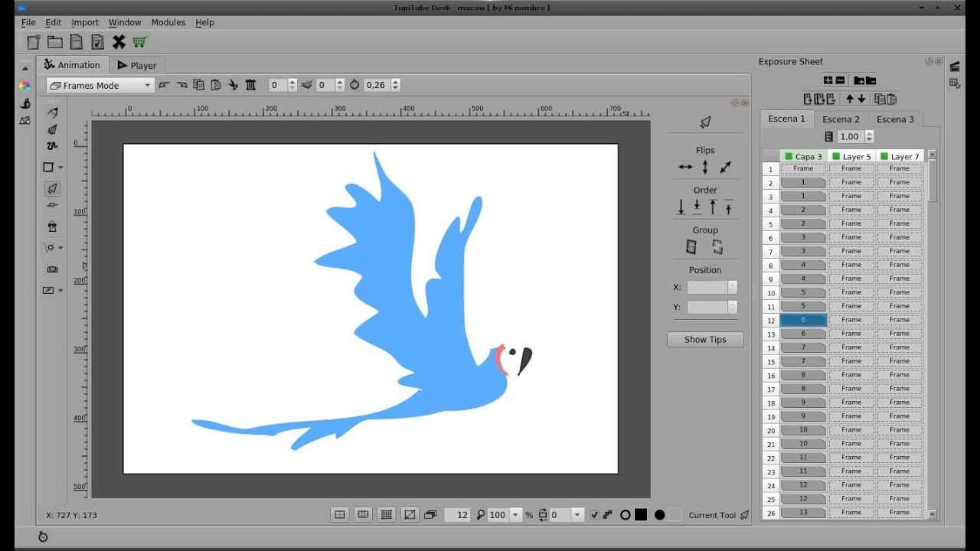Move the frame up in the Exposure Sheet
The image size is (980, 551).
[x=849, y=99]
